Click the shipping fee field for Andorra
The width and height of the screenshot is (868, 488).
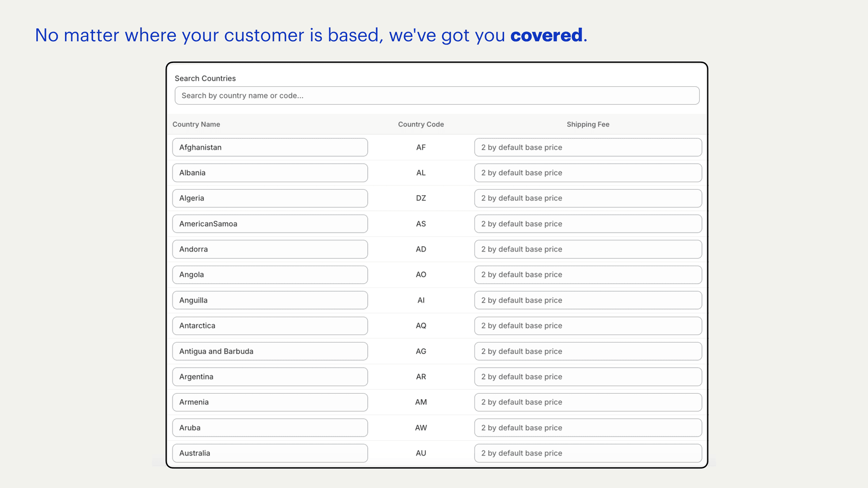588,249
